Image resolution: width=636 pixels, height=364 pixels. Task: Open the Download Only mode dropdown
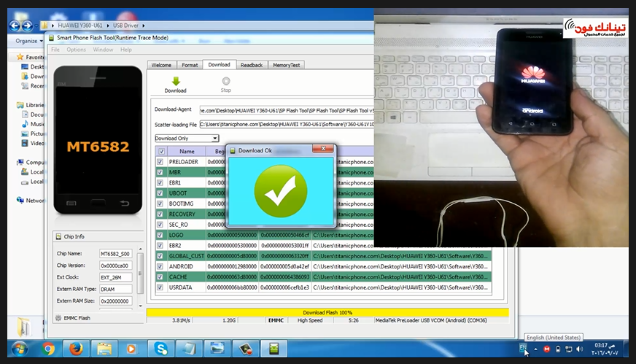pyautogui.click(x=187, y=139)
